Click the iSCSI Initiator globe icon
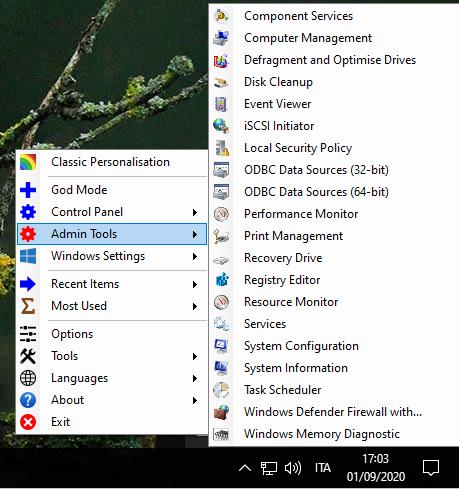This screenshot has height=489, width=459. (x=221, y=126)
